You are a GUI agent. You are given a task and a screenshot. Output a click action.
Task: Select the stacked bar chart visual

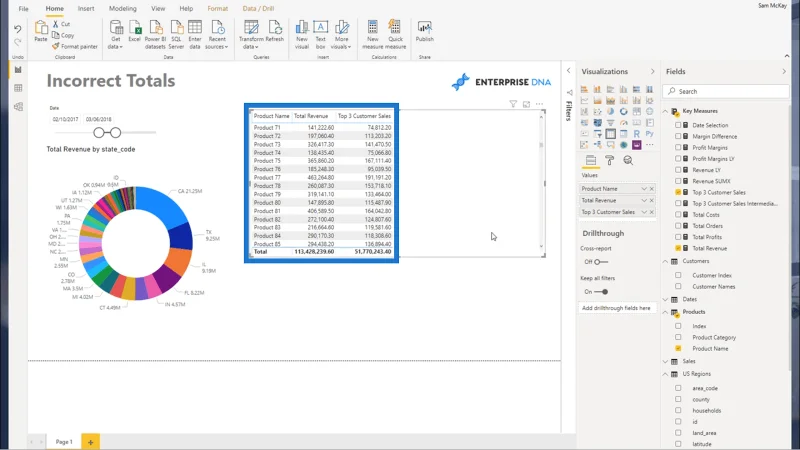point(584,89)
